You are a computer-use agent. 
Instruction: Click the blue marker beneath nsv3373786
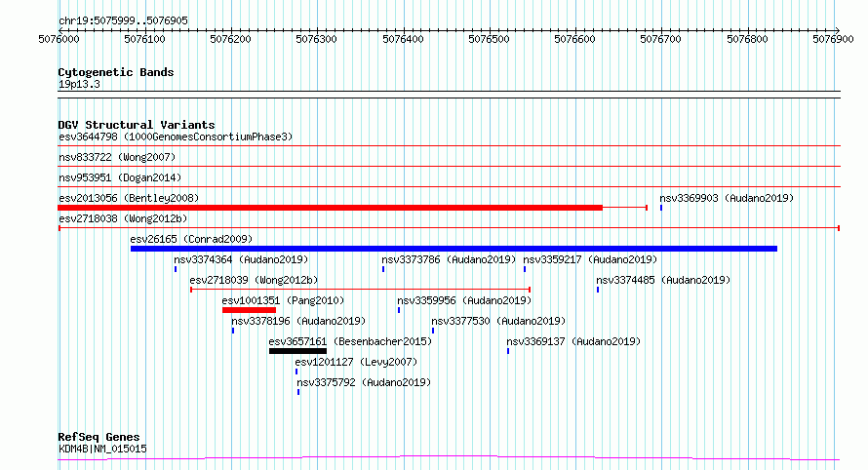click(x=383, y=269)
